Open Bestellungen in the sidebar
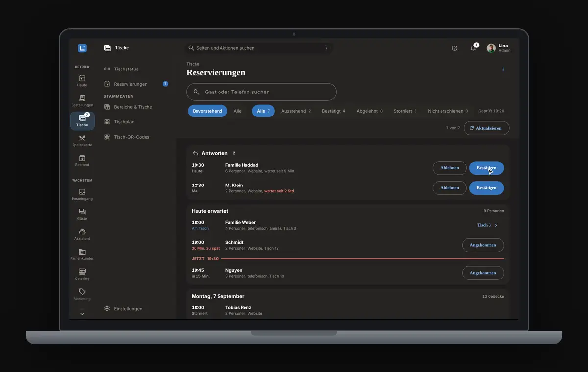This screenshot has width=588, height=372. [82, 101]
